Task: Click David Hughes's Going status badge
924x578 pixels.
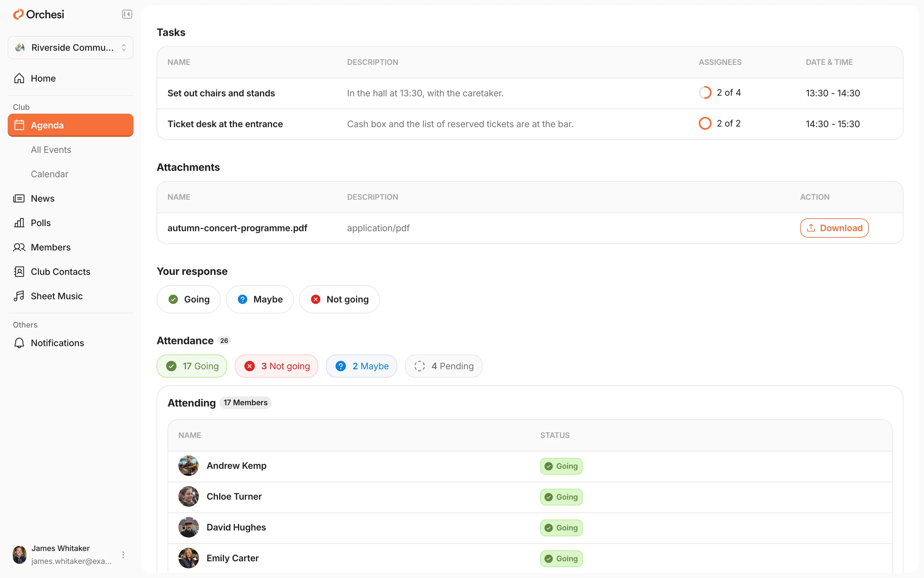Action: tap(561, 528)
